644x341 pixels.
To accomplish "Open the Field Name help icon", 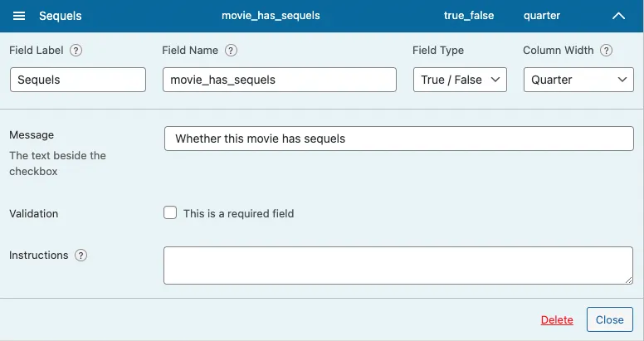I will (x=231, y=50).
